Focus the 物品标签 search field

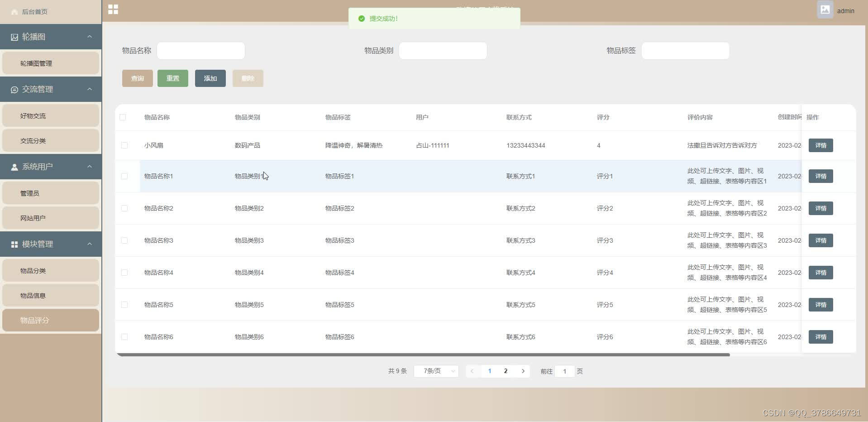click(686, 51)
